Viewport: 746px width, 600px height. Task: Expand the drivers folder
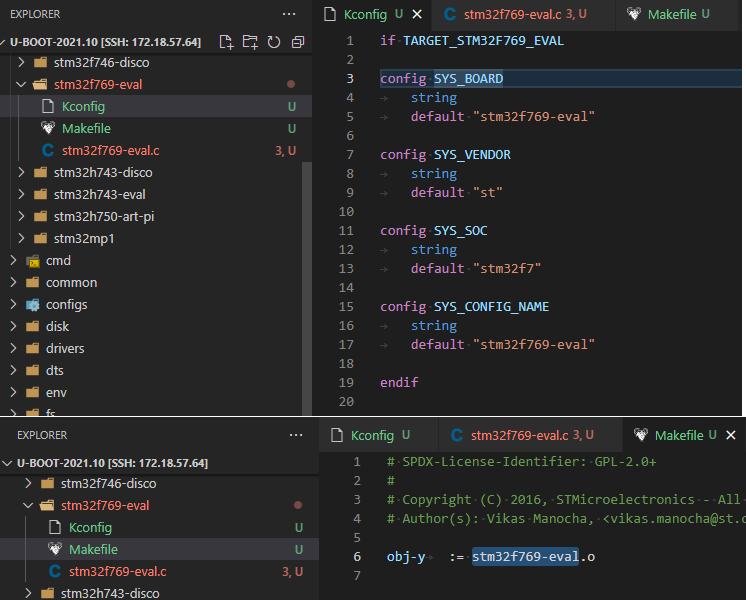pyautogui.click(x=13, y=348)
